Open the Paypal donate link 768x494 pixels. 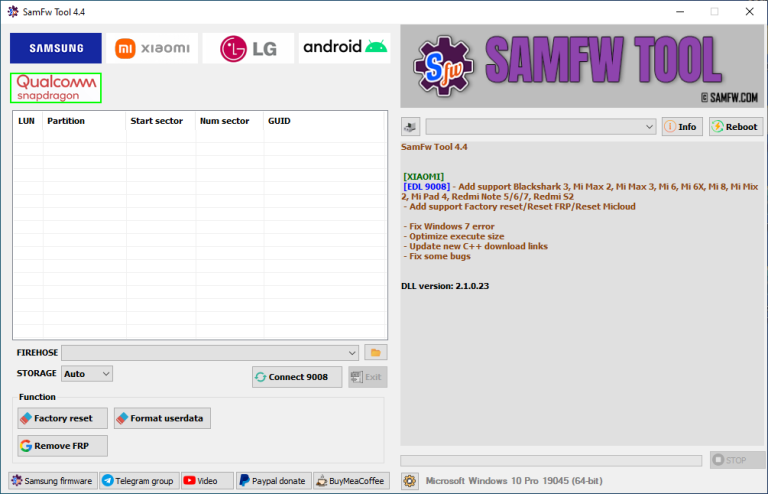click(272, 481)
